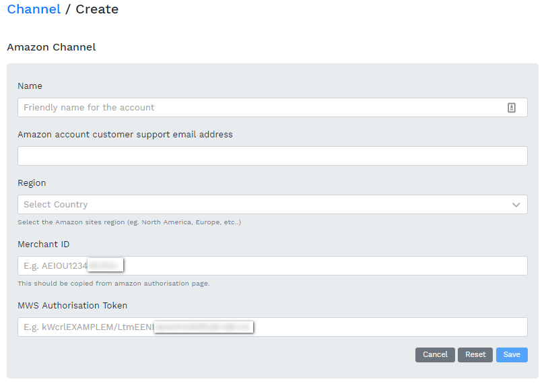Click the Channel breadcrumb link
The image size is (548, 392).
click(x=34, y=9)
